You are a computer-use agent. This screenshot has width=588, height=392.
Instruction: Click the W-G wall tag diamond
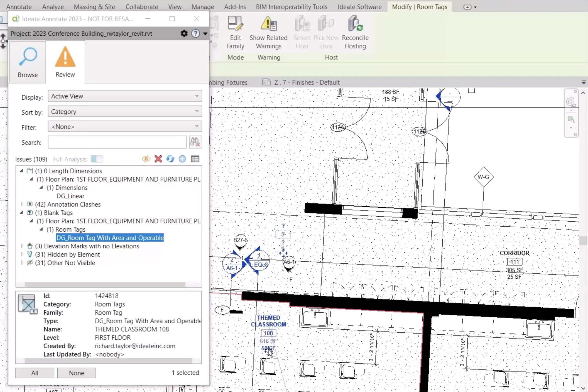[x=483, y=177]
